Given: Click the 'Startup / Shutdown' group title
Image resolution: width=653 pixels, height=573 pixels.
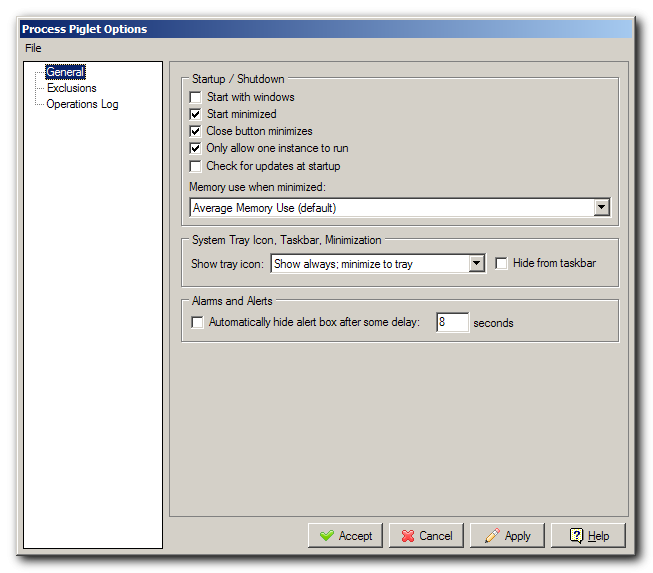Looking at the screenshot, I should 238,79.
